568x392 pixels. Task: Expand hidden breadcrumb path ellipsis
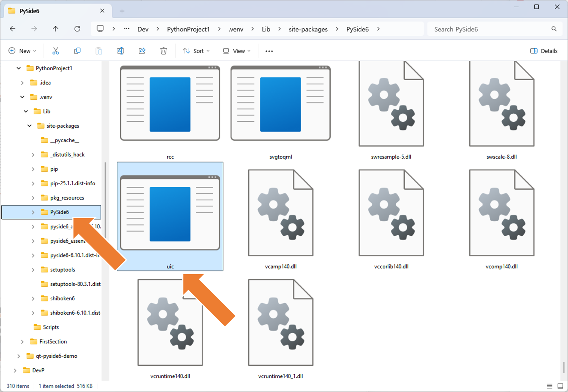pos(127,29)
